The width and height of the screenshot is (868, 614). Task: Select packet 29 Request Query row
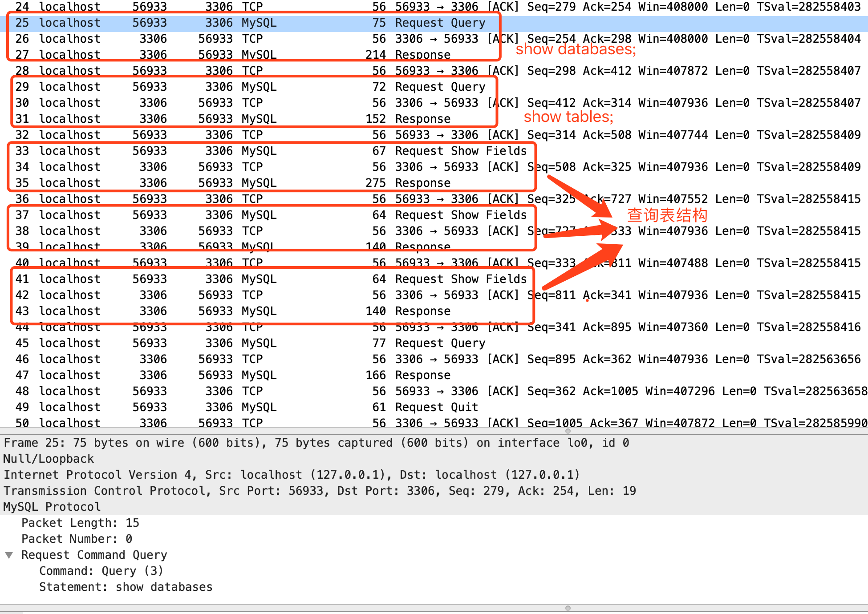click(x=434, y=87)
